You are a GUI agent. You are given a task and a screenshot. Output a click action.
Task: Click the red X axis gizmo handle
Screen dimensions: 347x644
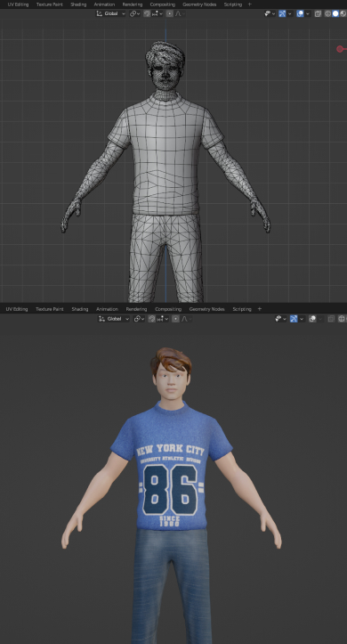pyautogui.click(x=340, y=49)
